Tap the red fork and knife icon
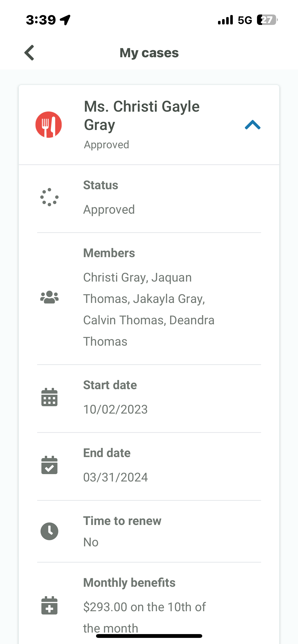This screenshot has width=298, height=644. coord(49,125)
